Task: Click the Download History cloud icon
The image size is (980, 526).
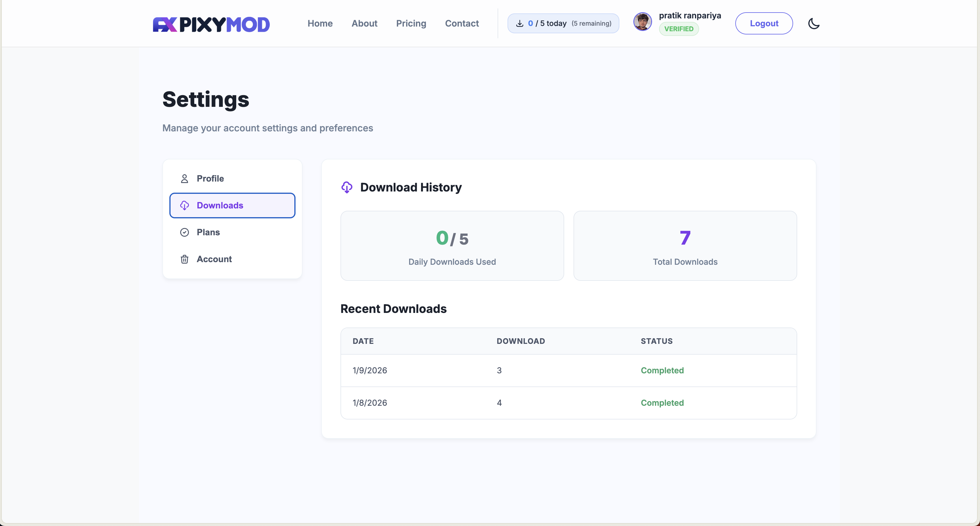Action: [347, 187]
